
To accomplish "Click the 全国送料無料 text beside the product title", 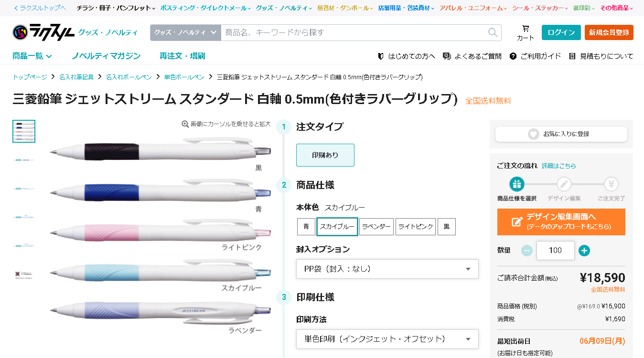I will [488, 101].
